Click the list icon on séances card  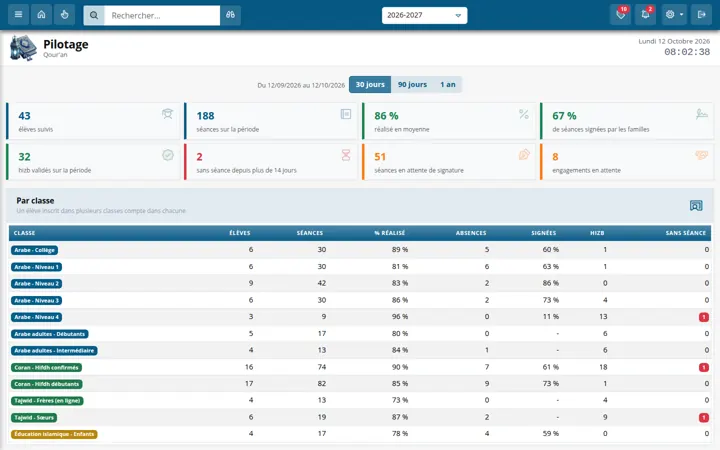(x=346, y=114)
